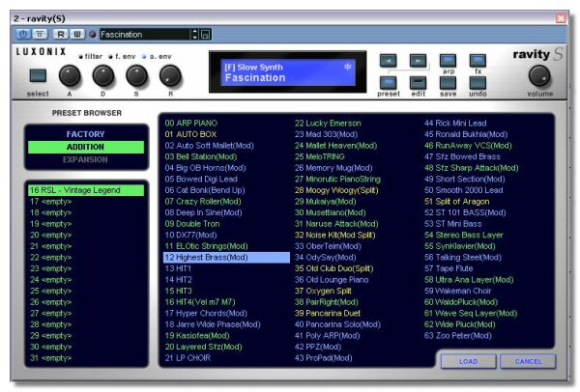Open the Fascination preset name field
Image resolution: width=580 pixels, height=392 pixels.
tap(145, 35)
